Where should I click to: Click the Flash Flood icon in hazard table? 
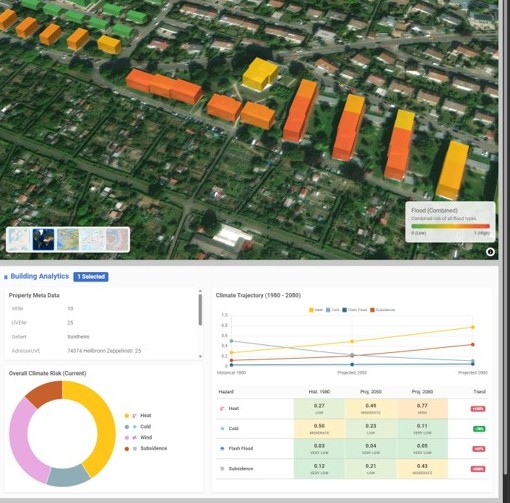pyautogui.click(x=222, y=448)
